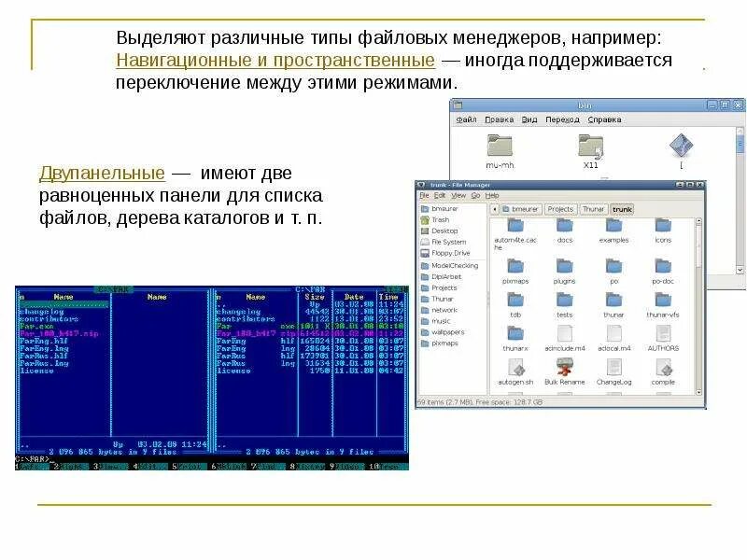The width and height of the screenshot is (747, 560).
Task: Select the autogen.sh script icon
Action: (x=516, y=368)
